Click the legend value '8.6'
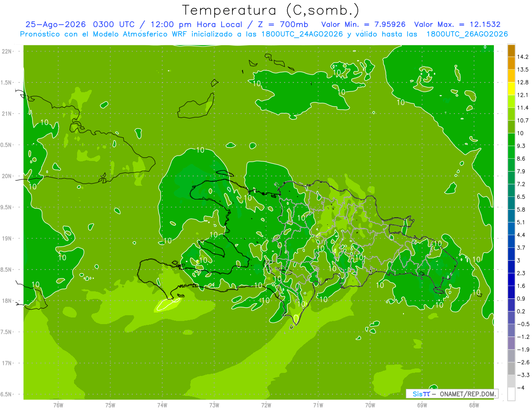Screen dimensions: 532x411 [x=521, y=159]
